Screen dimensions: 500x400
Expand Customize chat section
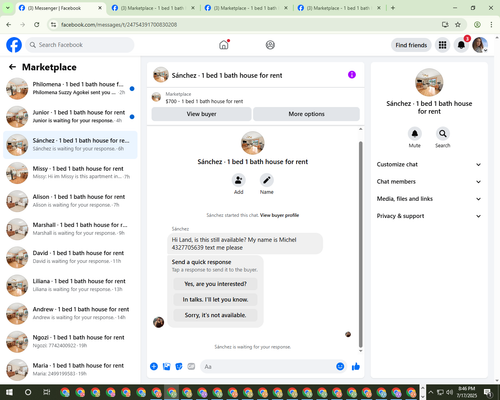coord(429,164)
